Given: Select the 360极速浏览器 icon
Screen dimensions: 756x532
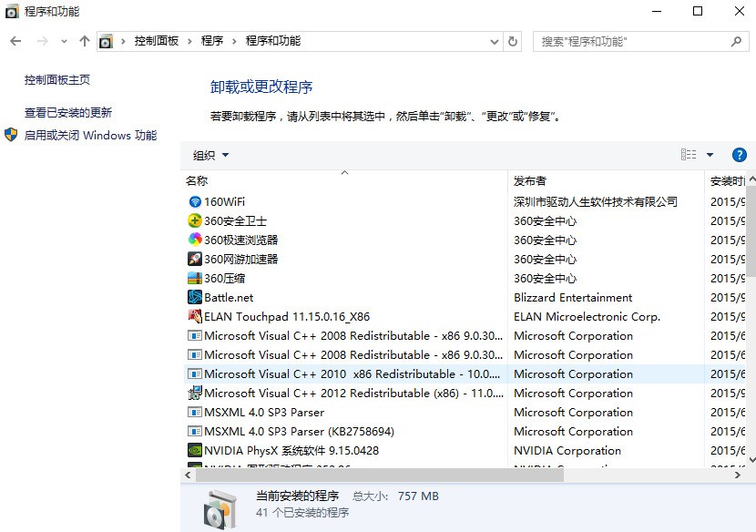Looking at the screenshot, I should click(x=195, y=240).
